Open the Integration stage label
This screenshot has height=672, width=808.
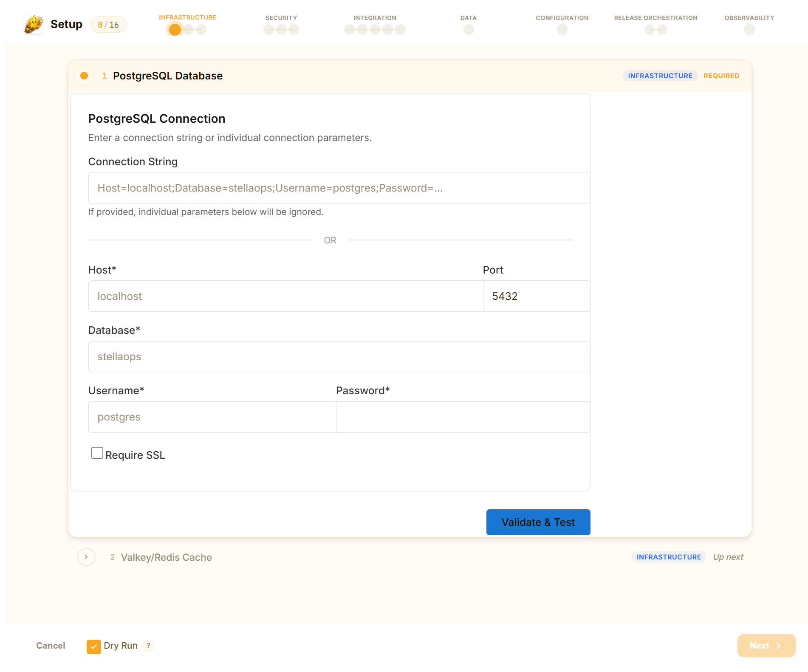coord(375,18)
